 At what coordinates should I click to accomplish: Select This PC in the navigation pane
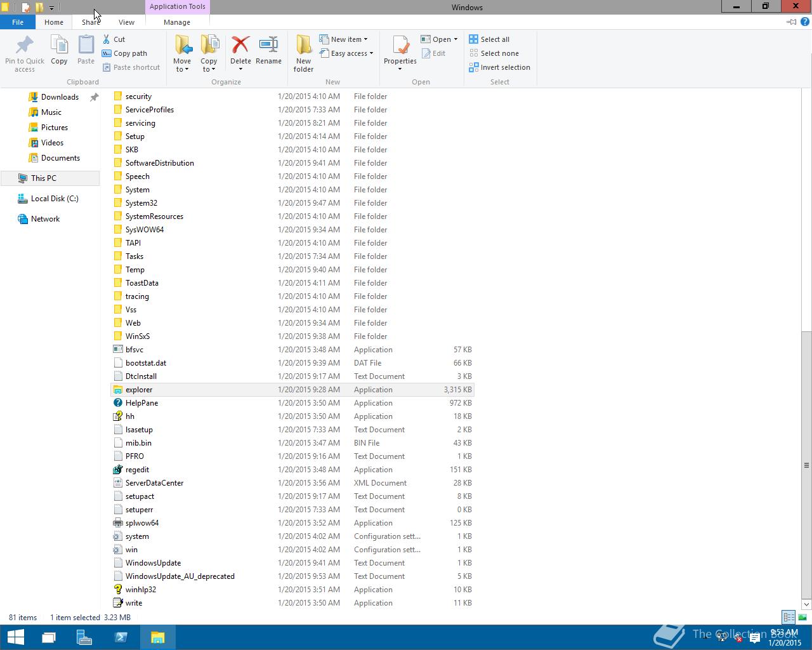point(50,178)
